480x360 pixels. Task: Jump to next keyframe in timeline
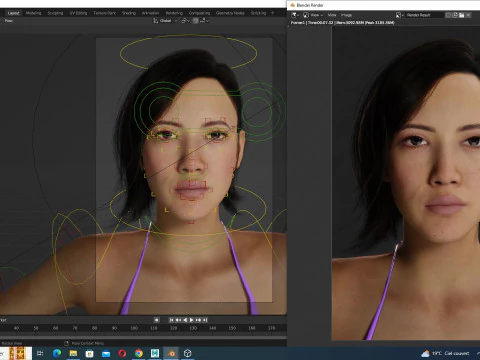tap(198, 320)
